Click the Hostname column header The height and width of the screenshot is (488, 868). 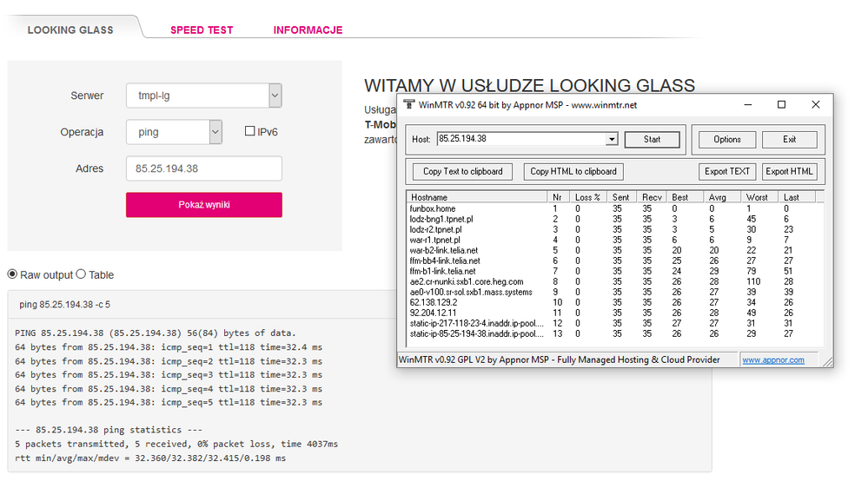click(x=476, y=197)
